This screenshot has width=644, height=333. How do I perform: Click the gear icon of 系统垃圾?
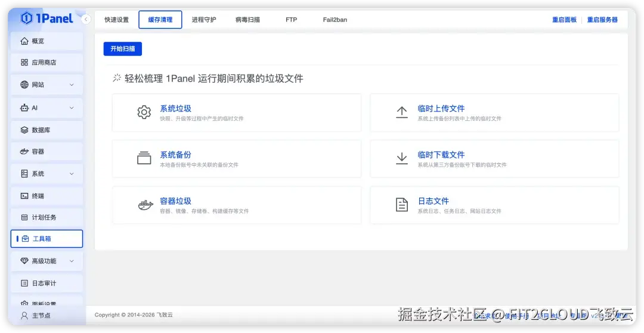click(144, 113)
